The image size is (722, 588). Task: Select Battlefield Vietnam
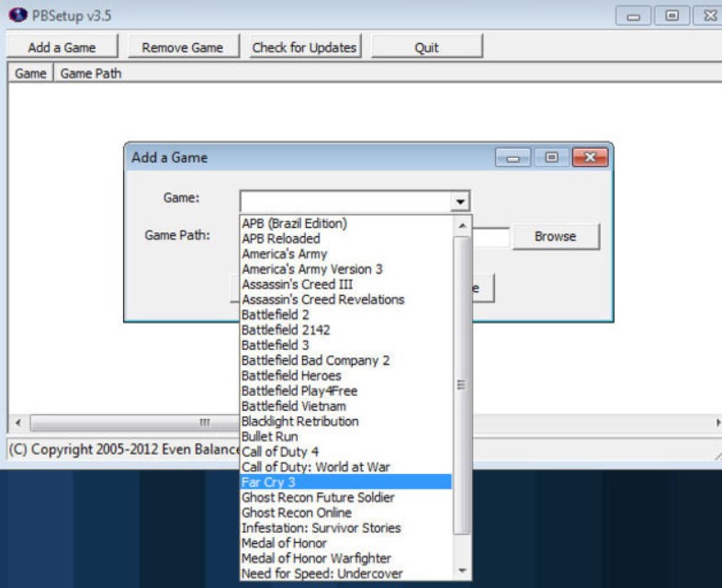click(x=345, y=406)
